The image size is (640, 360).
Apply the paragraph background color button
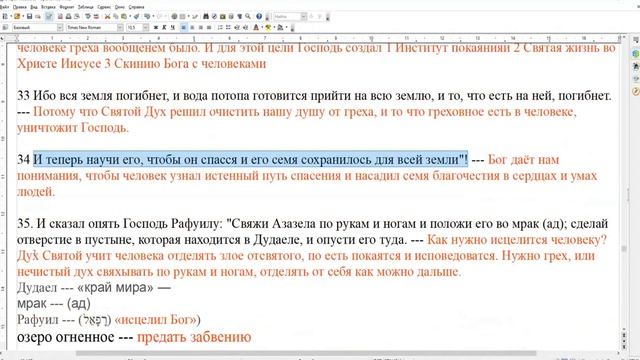pyautogui.click(x=280, y=27)
